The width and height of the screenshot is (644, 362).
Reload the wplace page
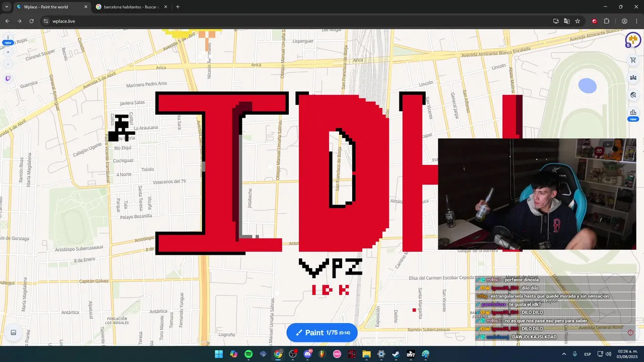click(31, 21)
